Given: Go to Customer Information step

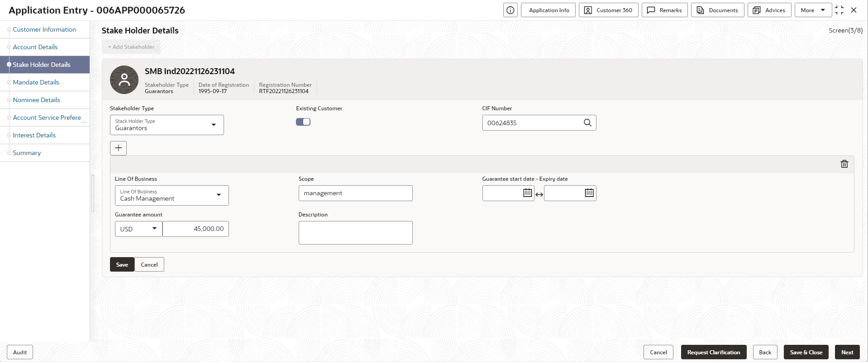Looking at the screenshot, I should point(44,29).
